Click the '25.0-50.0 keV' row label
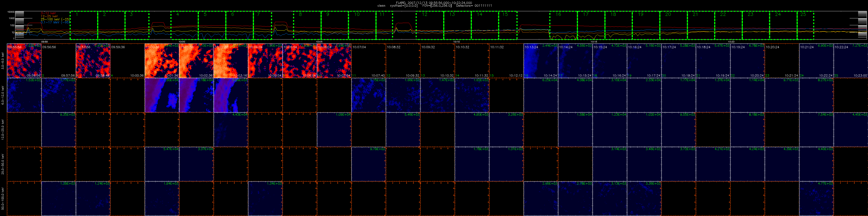The image size is (868, 216). pos(3,164)
